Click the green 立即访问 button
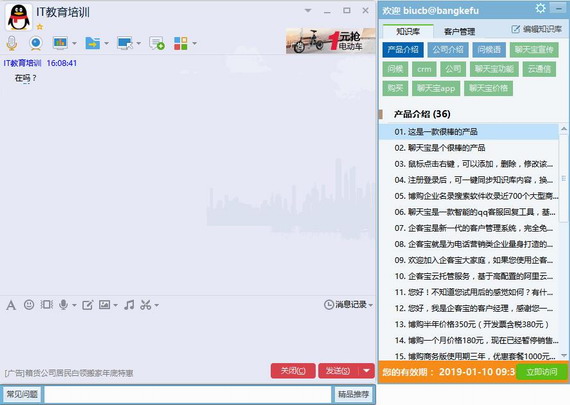Screen dimensions: 570x405 (x=542, y=372)
